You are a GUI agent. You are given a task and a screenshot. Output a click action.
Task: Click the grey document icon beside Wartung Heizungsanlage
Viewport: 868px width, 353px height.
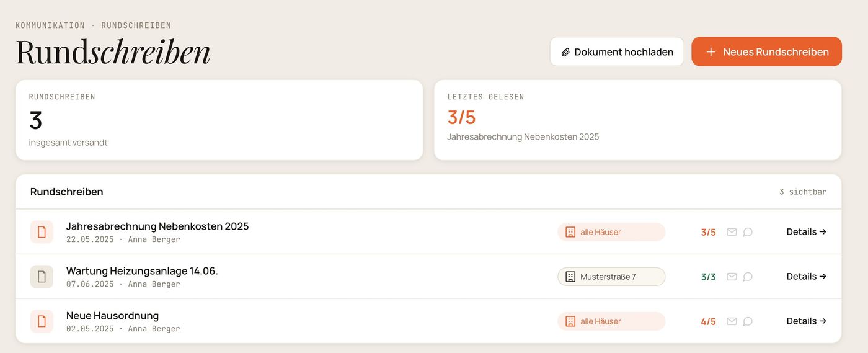point(42,277)
